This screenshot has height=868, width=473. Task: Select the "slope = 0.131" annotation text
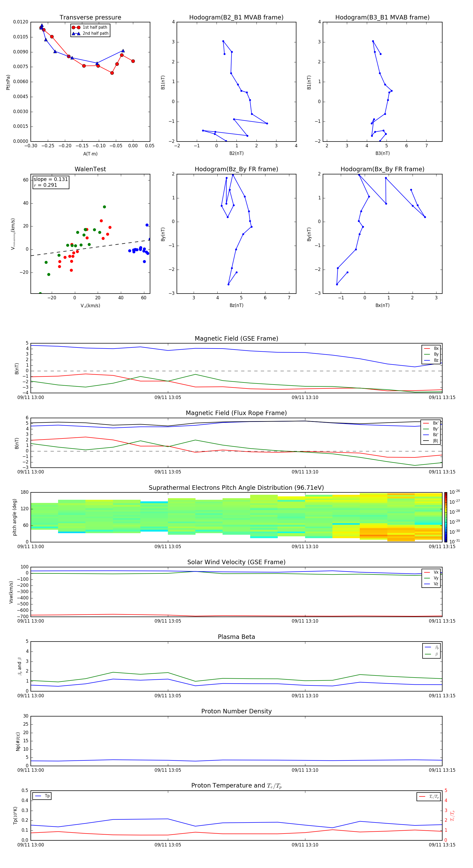(x=50, y=179)
